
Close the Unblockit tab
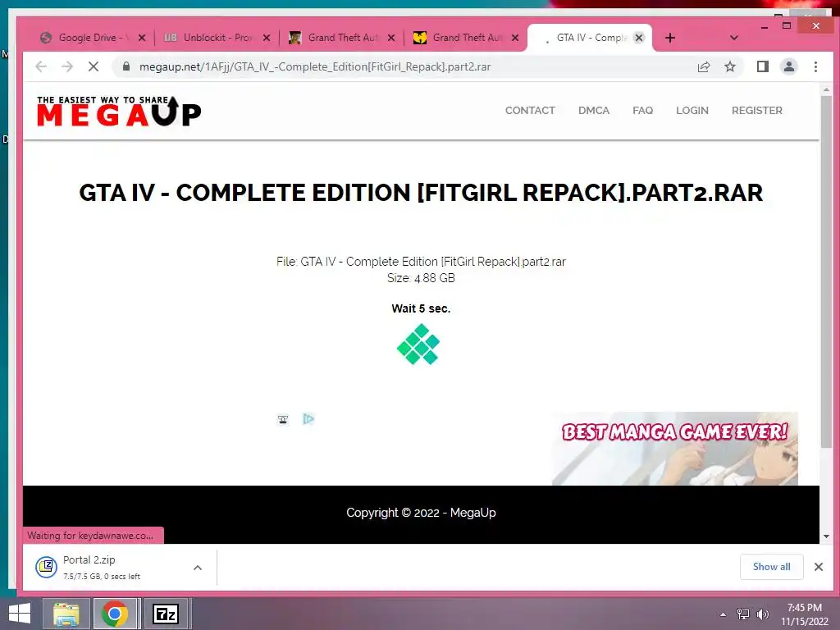[267, 38]
